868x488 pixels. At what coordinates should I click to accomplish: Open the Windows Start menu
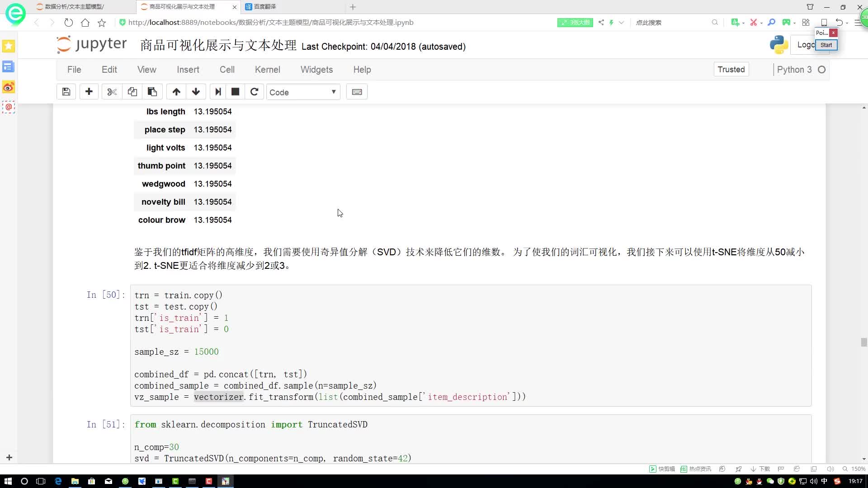tap(8, 481)
